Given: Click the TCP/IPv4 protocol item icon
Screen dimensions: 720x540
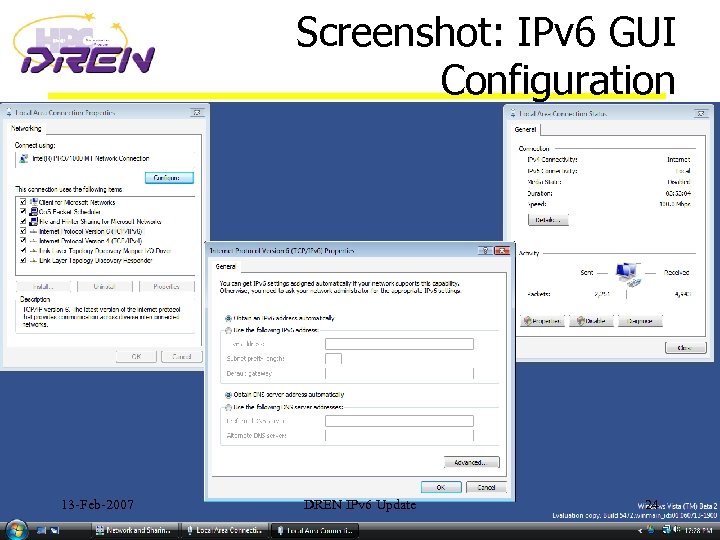Looking at the screenshot, I should (34, 241).
